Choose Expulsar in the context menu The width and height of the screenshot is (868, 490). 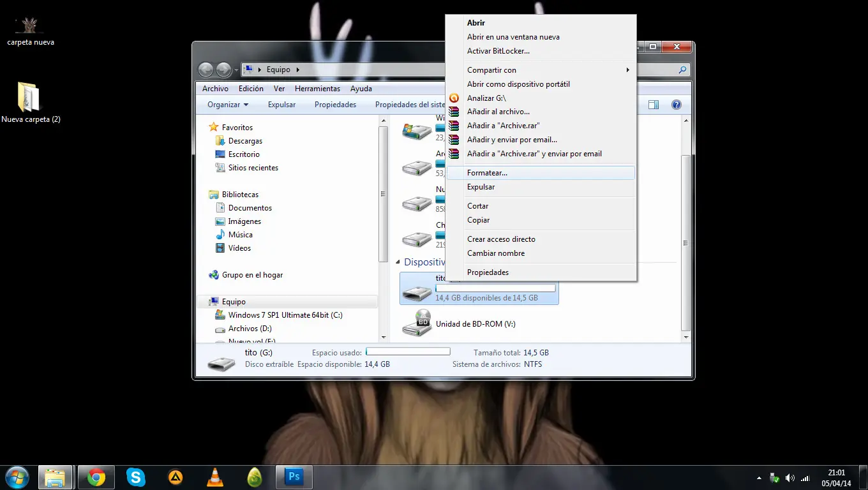[541, 187]
